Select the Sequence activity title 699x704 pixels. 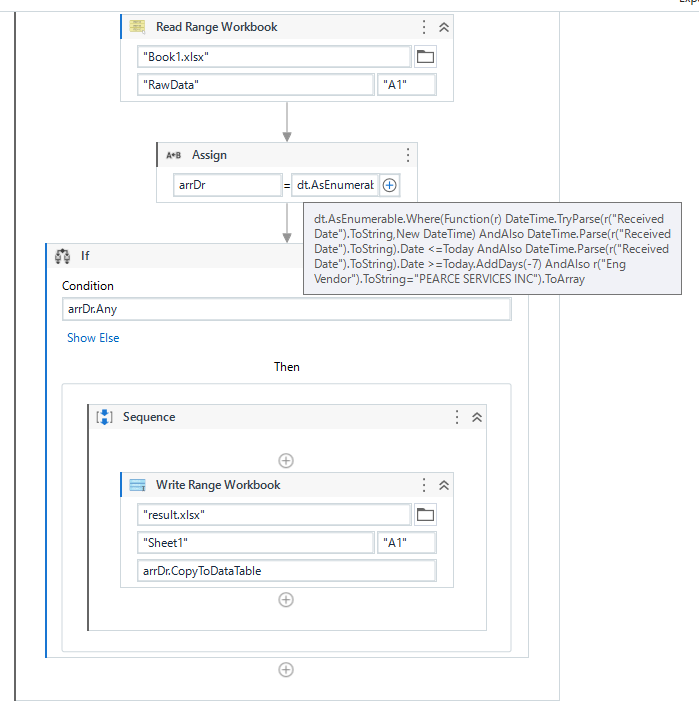pyautogui.click(x=149, y=417)
